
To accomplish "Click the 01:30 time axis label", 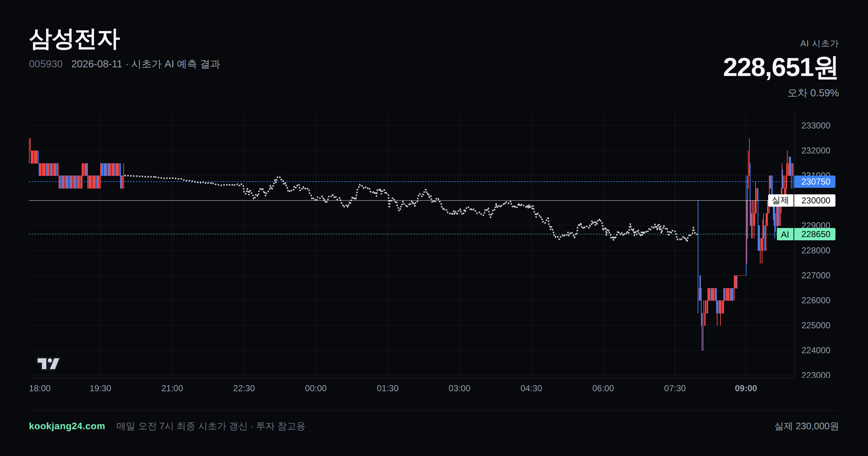I will pos(388,388).
